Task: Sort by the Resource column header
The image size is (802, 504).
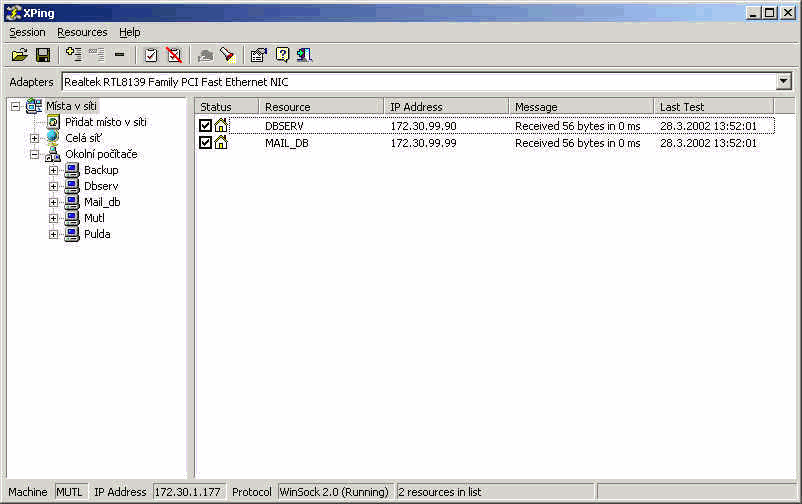Action: pyautogui.click(x=321, y=106)
